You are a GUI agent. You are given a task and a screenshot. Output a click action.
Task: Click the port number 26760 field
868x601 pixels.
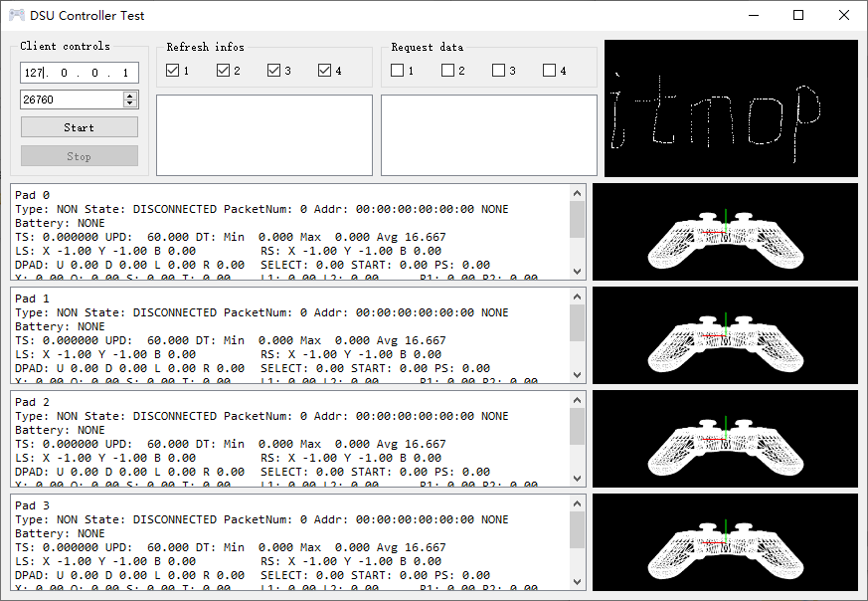[x=72, y=100]
